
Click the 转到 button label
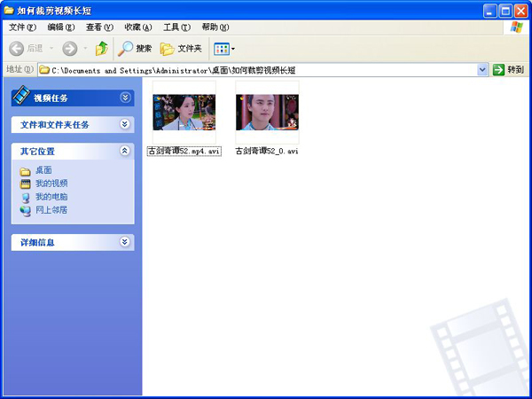pyautogui.click(x=515, y=70)
